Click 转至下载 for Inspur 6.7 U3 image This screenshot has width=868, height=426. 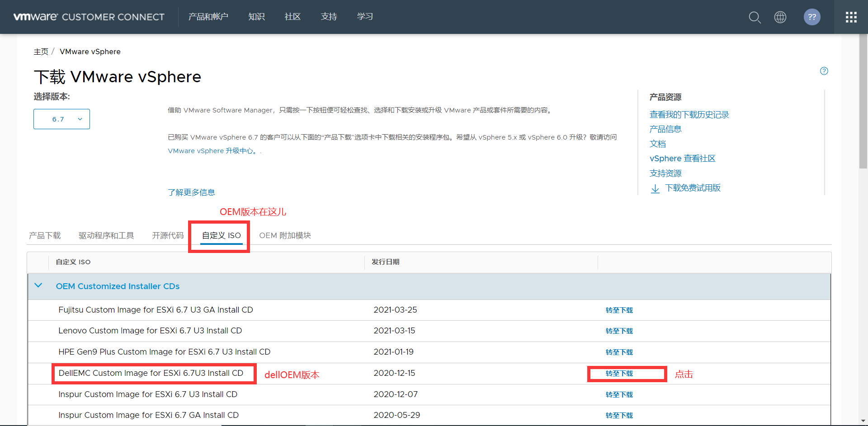619,395
